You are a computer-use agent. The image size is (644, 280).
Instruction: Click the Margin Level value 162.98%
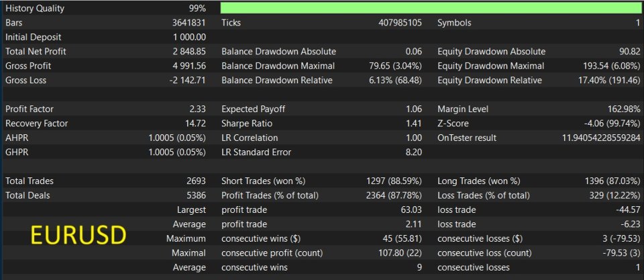click(623, 109)
